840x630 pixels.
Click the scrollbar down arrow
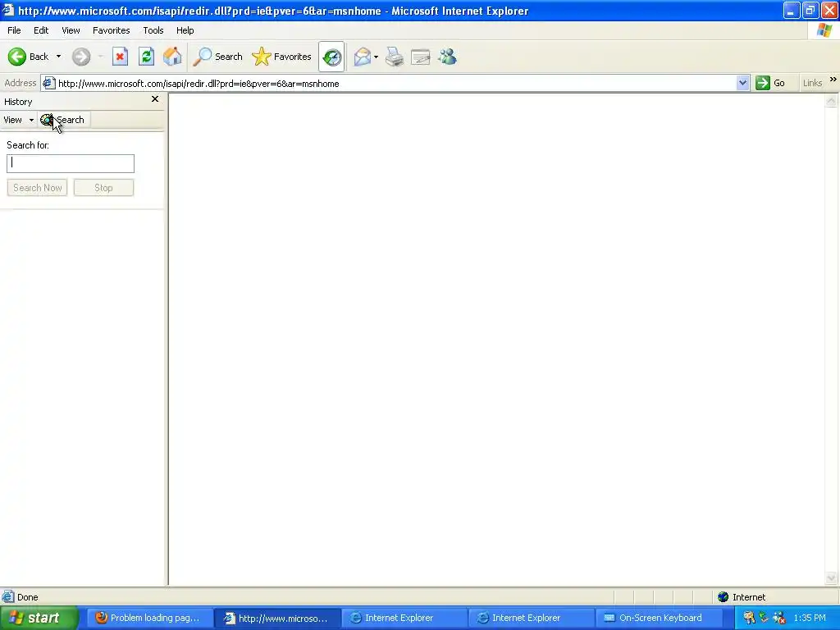(x=832, y=578)
